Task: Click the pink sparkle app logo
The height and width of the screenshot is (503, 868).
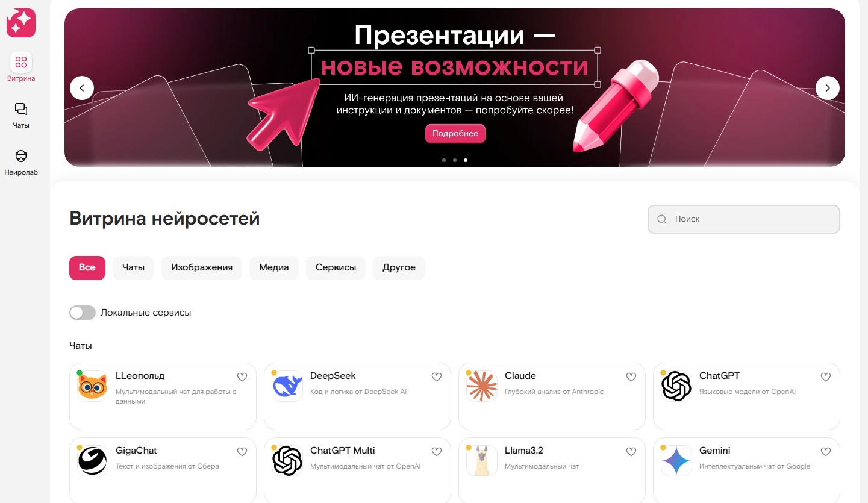Action: coord(21,23)
